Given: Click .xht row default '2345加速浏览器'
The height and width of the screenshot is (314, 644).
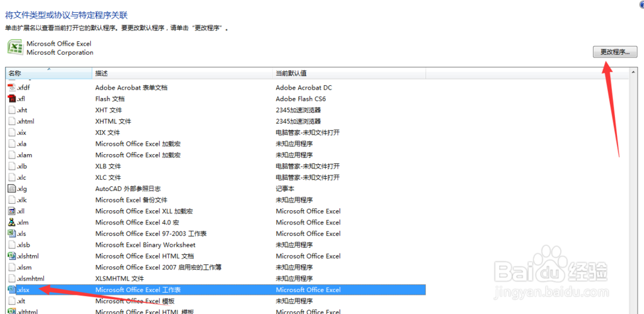Looking at the screenshot, I should pos(298,110).
